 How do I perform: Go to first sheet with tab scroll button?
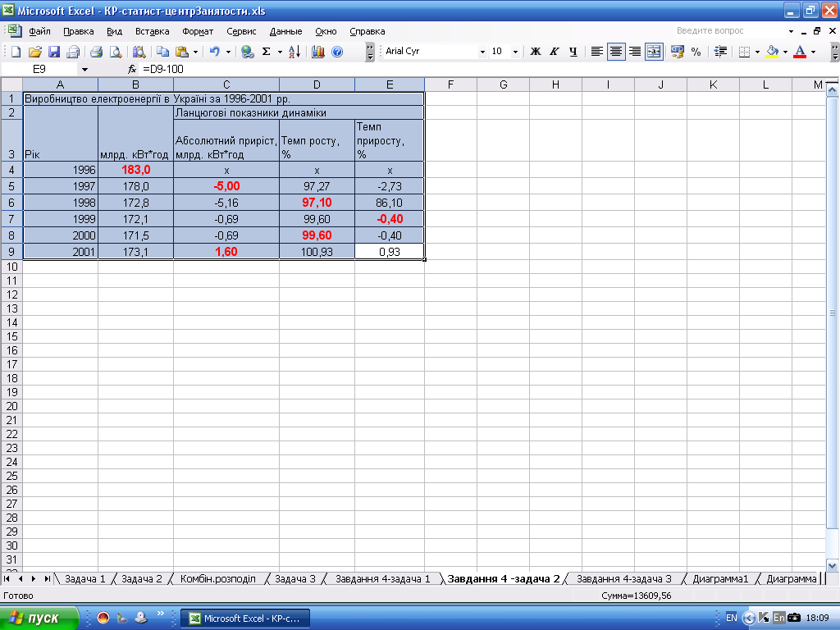click(7, 578)
